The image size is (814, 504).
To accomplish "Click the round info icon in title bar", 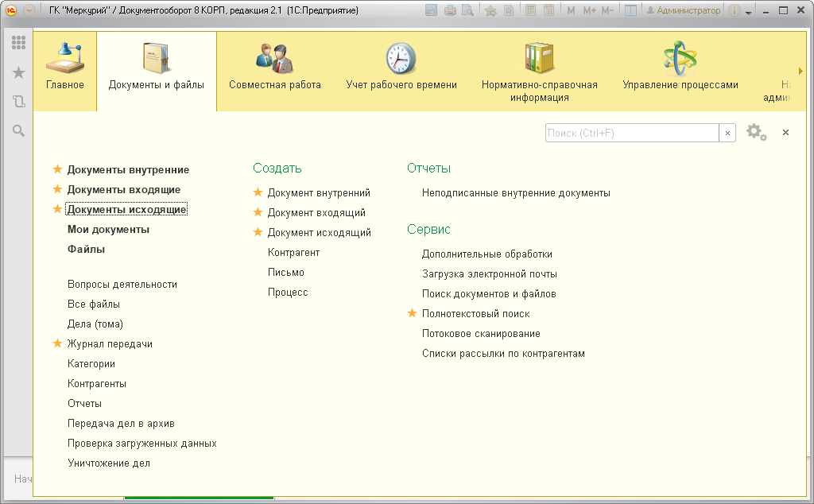I will (734, 10).
